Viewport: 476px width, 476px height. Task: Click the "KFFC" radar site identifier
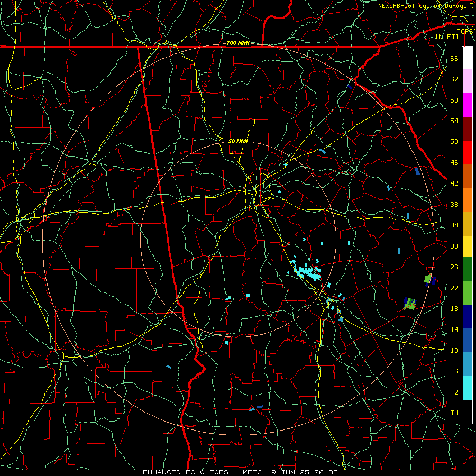pos(253,472)
